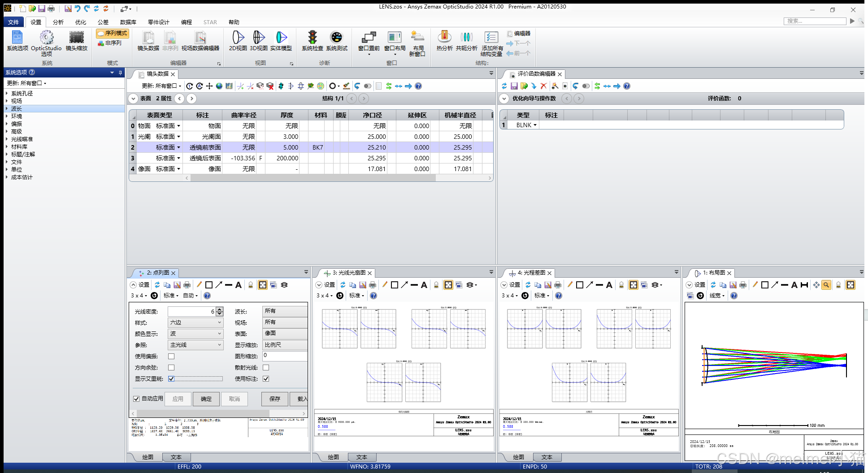This screenshot has height=473, width=868.
Task: Select pencil annotation tool in 布局图 toolbar
Action: pyautogui.click(x=755, y=285)
